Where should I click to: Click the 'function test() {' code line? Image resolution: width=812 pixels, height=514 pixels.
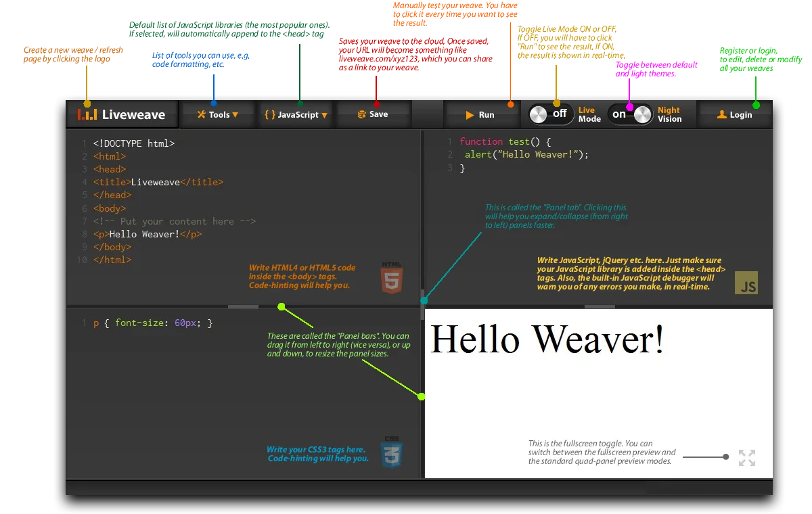point(505,141)
